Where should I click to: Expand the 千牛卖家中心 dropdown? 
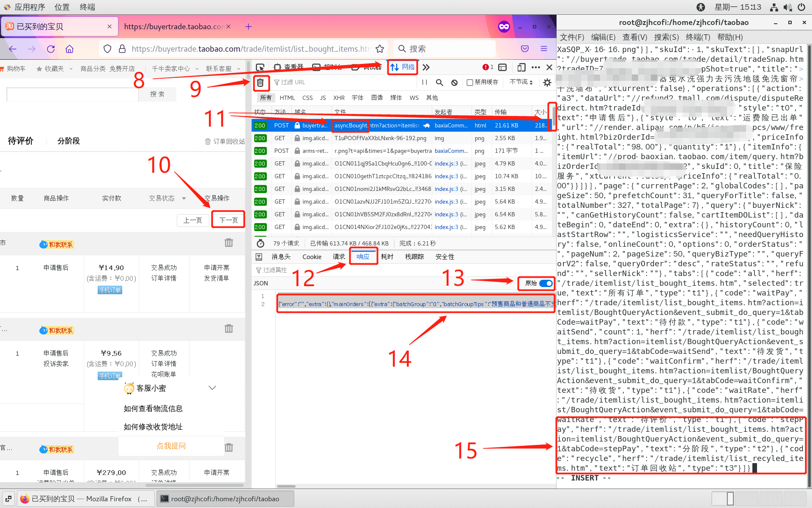tap(197, 69)
